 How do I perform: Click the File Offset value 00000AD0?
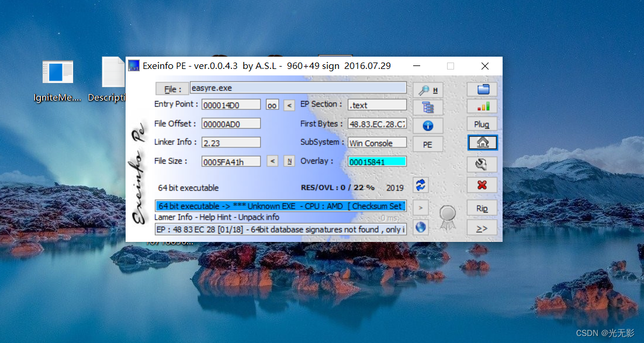(x=231, y=124)
